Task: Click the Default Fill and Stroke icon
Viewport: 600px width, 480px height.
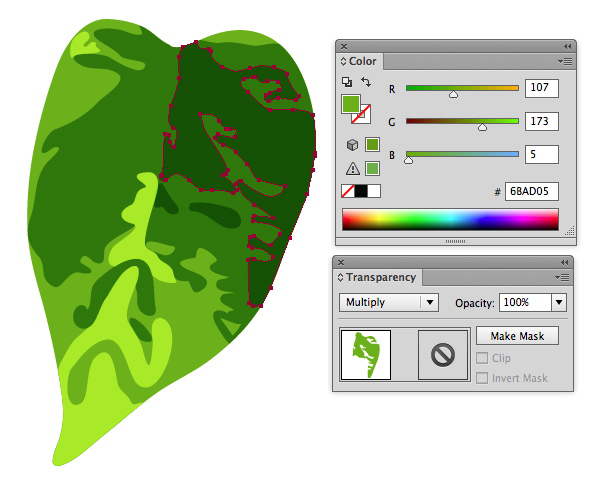Action: [x=347, y=82]
